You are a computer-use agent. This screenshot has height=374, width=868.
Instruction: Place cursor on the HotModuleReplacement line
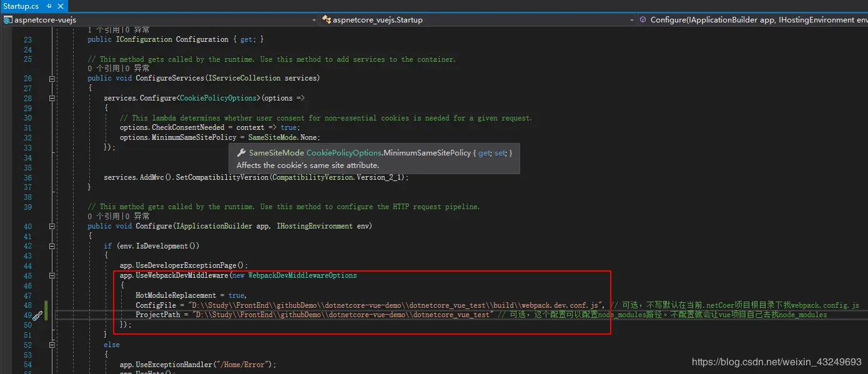click(x=191, y=295)
